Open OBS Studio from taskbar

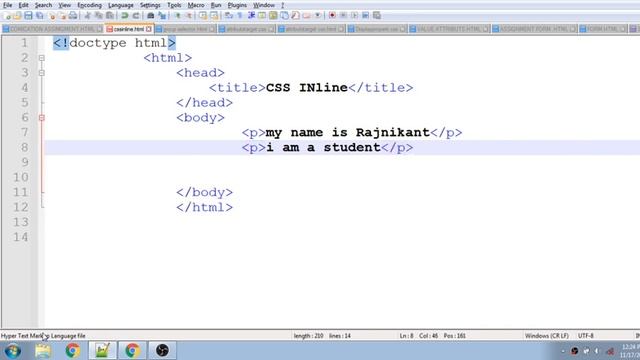162,351
